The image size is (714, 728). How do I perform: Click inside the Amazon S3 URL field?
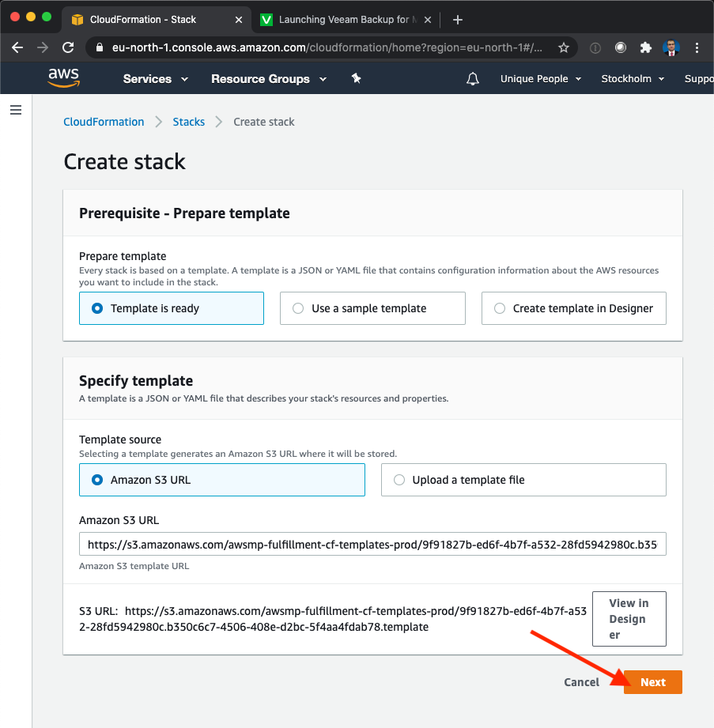click(x=372, y=544)
